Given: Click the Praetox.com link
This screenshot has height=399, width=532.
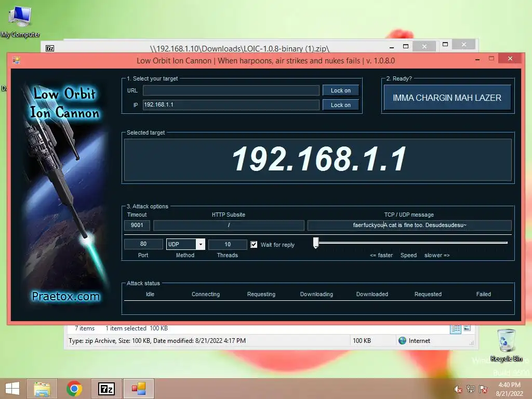Looking at the screenshot, I should (x=66, y=296).
